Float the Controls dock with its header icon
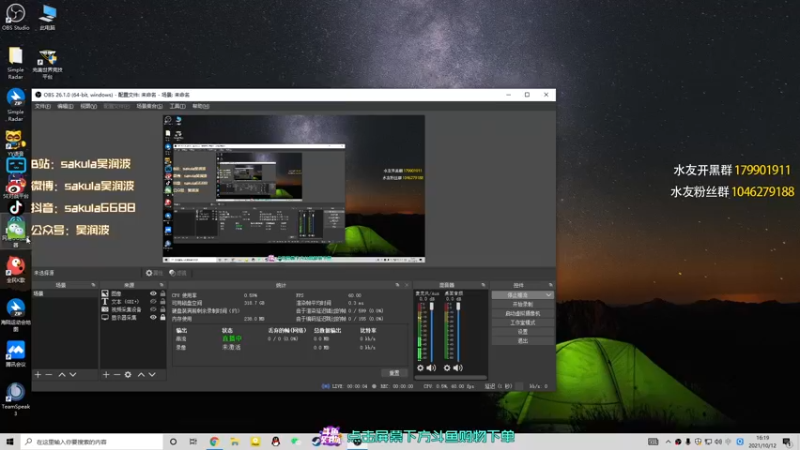Screen dimensions: 800x450 pos(551,285)
